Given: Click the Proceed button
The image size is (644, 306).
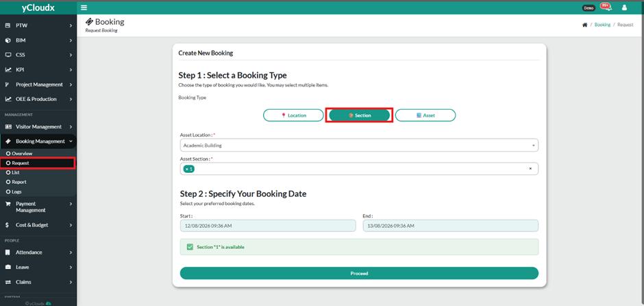Looking at the screenshot, I should click(359, 273).
